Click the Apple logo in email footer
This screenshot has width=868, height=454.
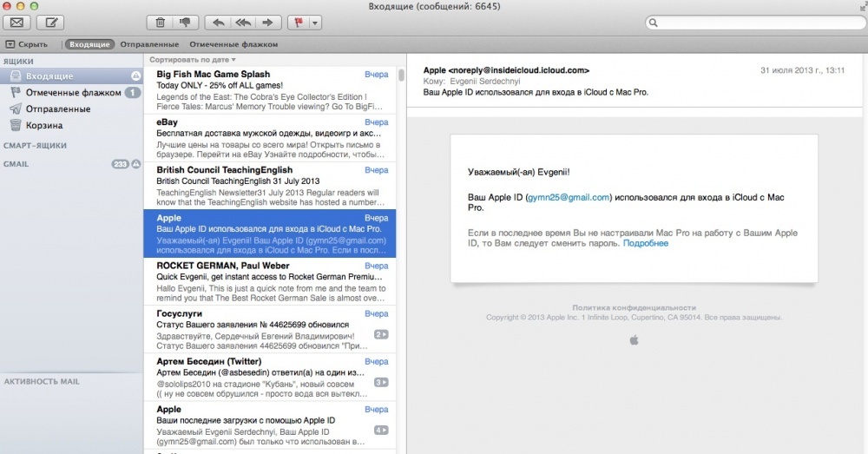click(634, 340)
